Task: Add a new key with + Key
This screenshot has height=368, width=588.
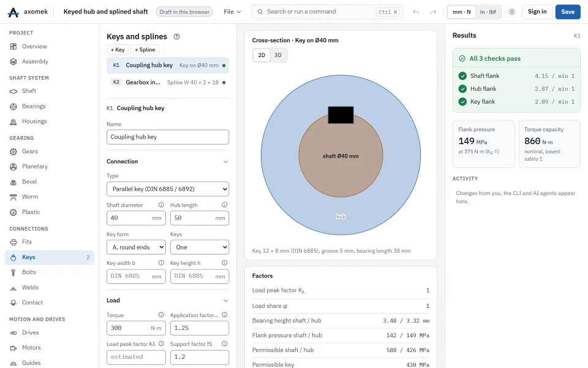Action: (x=118, y=50)
